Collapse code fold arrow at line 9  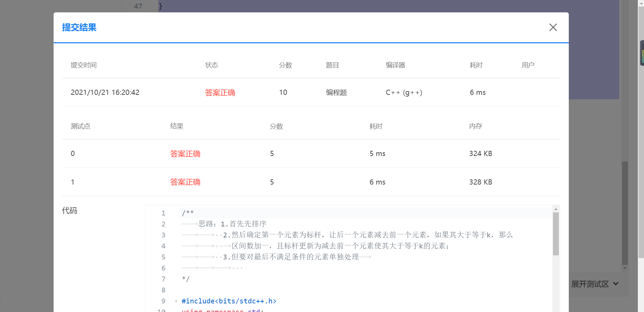tap(176, 301)
